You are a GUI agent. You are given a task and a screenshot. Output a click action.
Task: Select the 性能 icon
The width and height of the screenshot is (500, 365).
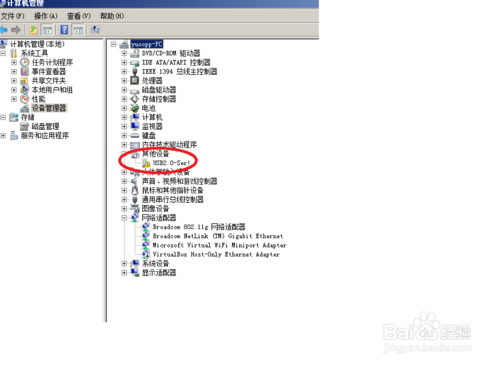(24, 99)
